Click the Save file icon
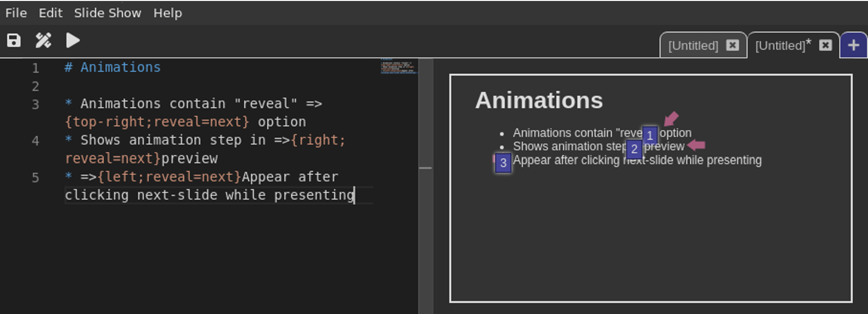Viewport: 868px width, 314px height. pyautogui.click(x=14, y=40)
